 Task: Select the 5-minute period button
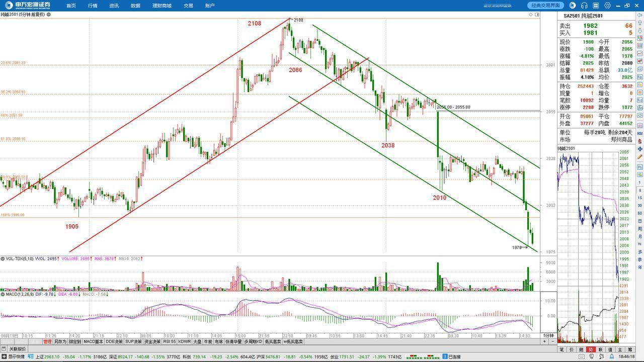tap(639, 190)
